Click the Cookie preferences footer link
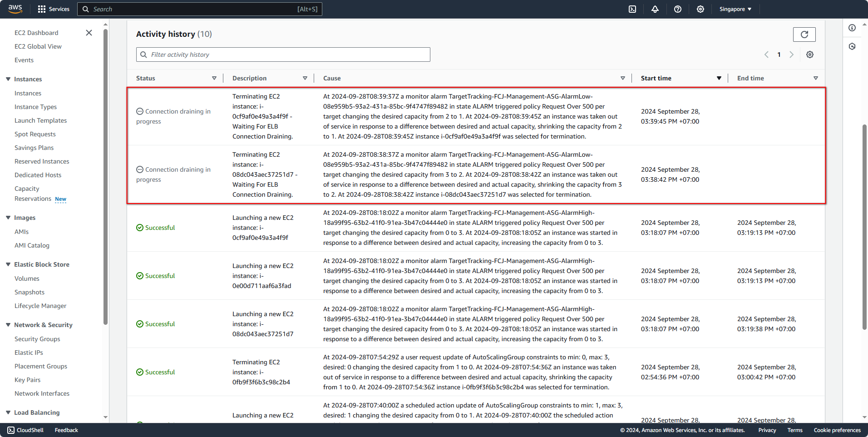The width and height of the screenshot is (868, 437). 837,430
